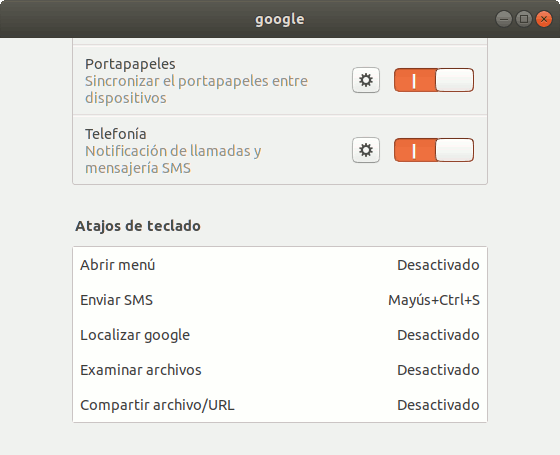This screenshot has height=455, width=560.
Task: Select the Abrir menú shortcut row
Action: (280, 265)
